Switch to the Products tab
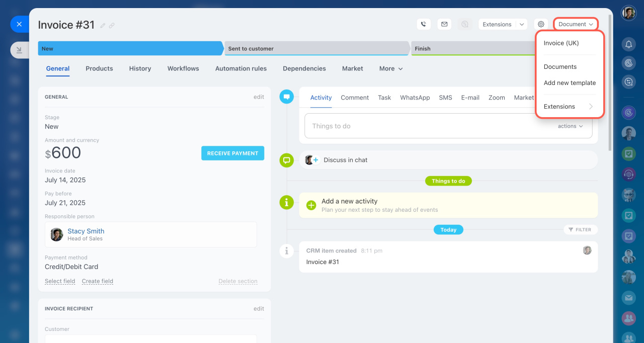The width and height of the screenshot is (644, 343). (99, 68)
